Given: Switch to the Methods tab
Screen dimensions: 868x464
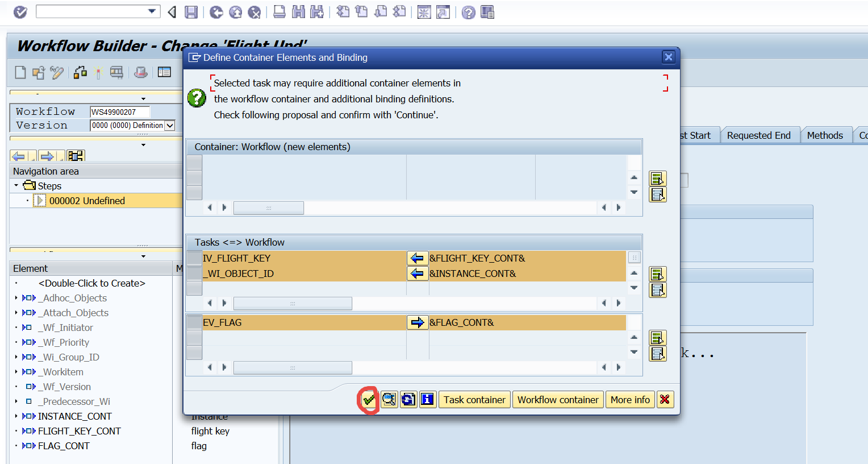Looking at the screenshot, I should 825,135.
